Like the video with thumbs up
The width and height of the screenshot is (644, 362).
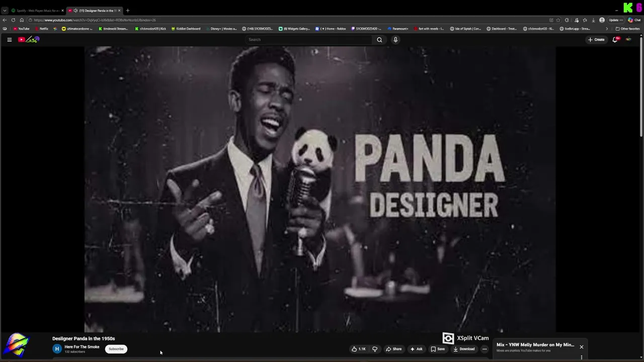pyautogui.click(x=359, y=349)
